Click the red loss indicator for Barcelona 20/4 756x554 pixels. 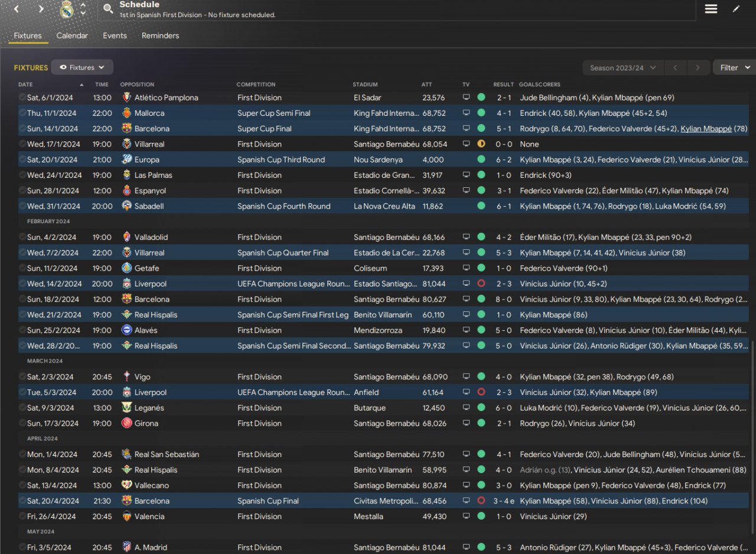click(x=481, y=501)
